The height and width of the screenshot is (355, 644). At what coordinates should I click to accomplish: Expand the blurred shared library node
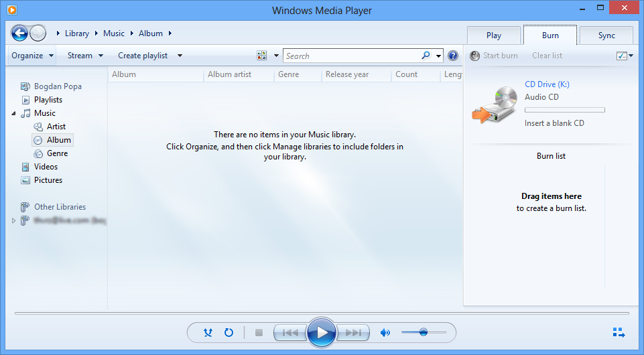click(x=13, y=221)
